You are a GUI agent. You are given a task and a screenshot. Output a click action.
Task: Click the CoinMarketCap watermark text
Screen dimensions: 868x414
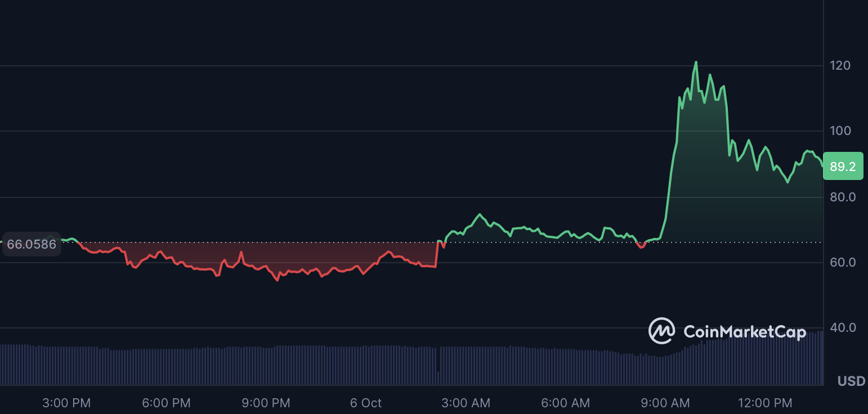(744, 332)
